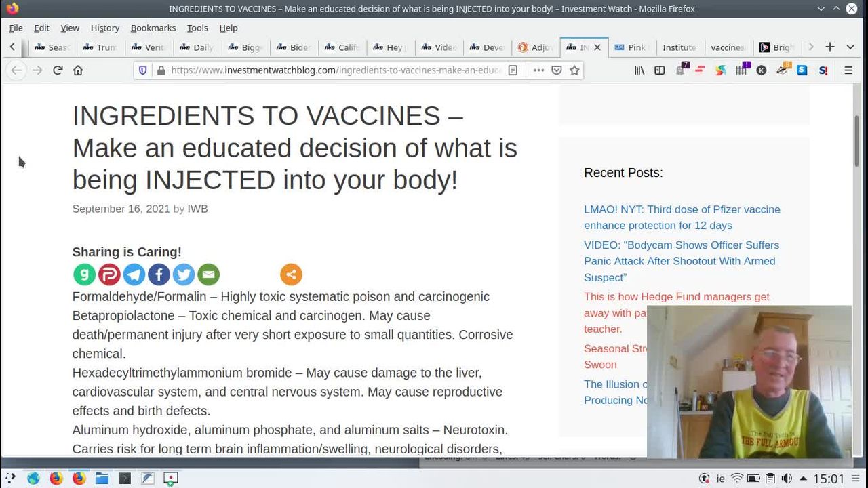This screenshot has width=868, height=488.
Task: Reload the current page
Action: tap(58, 70)
